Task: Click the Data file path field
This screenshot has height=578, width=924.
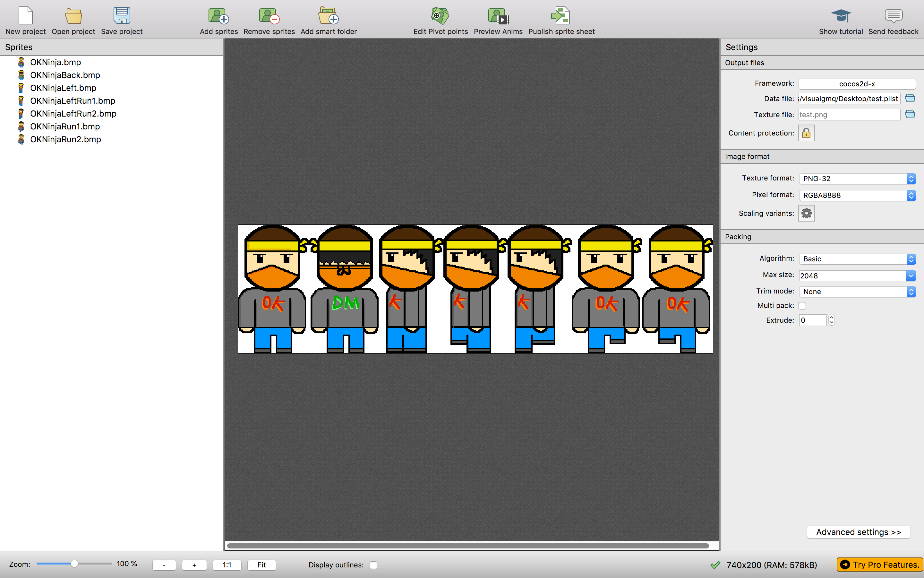Action: point(849,99)
